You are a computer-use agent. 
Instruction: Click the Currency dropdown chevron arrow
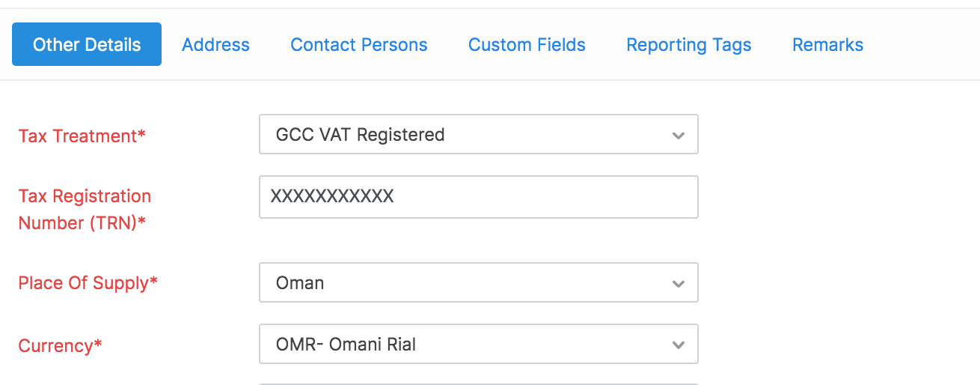tap(678, 345)
